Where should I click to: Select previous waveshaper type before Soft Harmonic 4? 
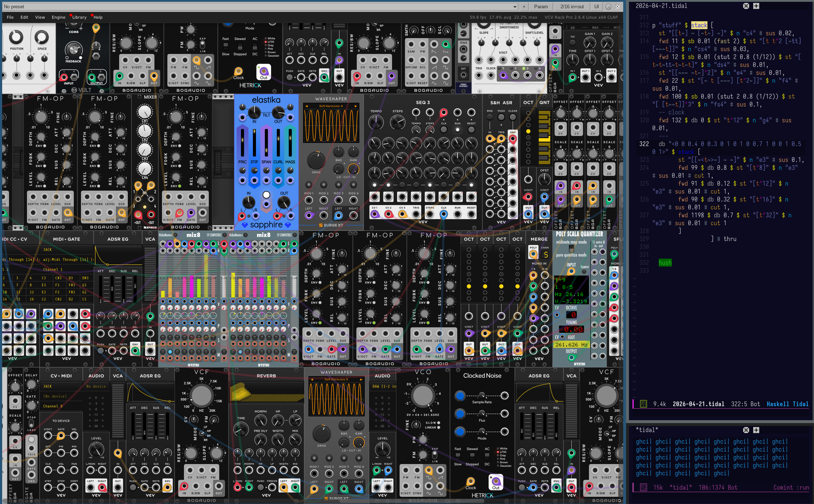[306, 106]
